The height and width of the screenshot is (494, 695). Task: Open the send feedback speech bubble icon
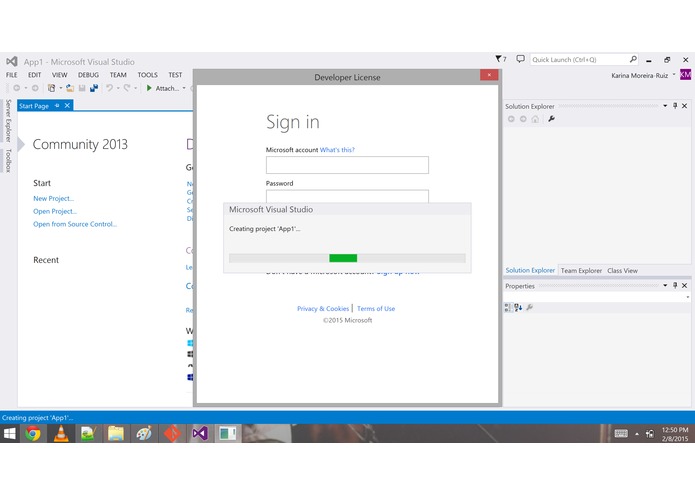[x=520, y=59]
